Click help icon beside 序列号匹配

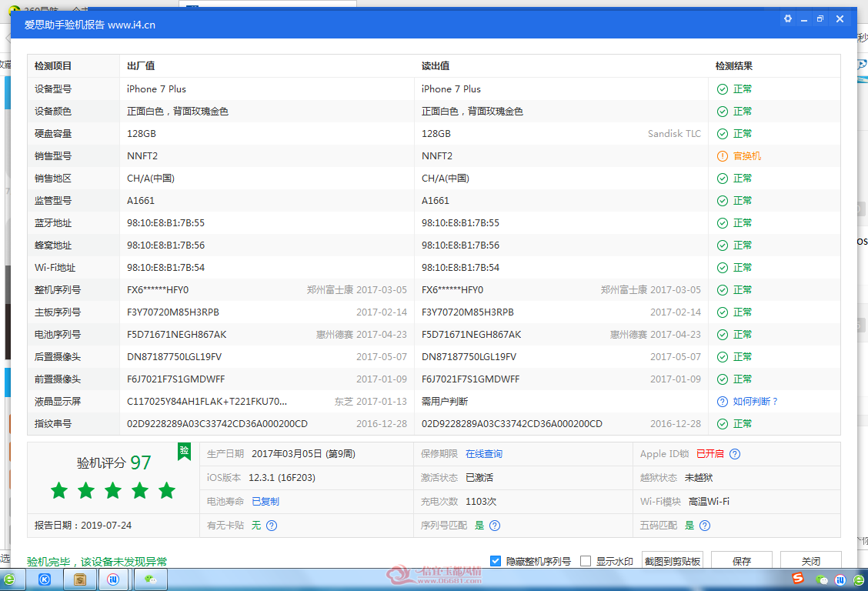(x=495, y=526)
